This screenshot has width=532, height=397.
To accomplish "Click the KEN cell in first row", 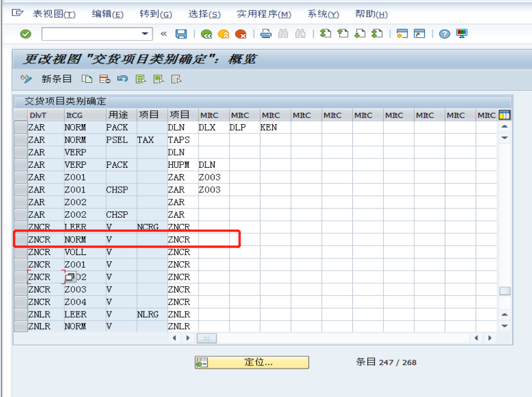I will pos(275,128).
